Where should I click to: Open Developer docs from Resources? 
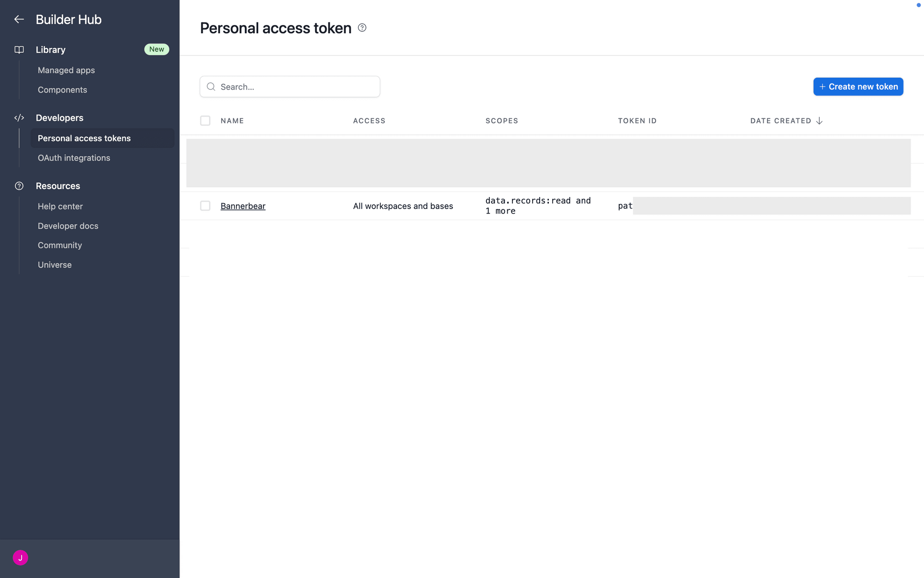pos(68,226)
